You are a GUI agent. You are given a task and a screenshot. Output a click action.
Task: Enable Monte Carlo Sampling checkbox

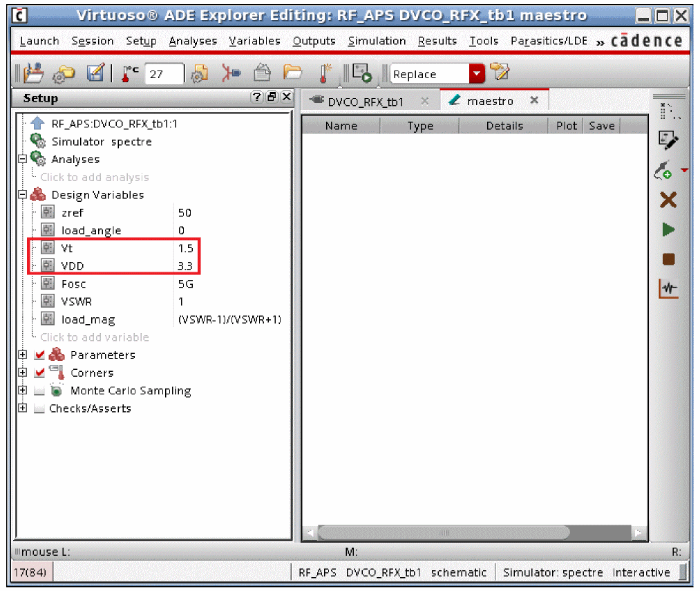click(x=39, y=391)
